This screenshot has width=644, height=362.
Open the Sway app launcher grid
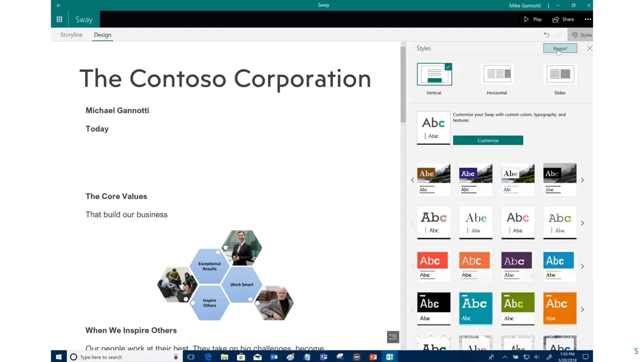pos(59,19)
